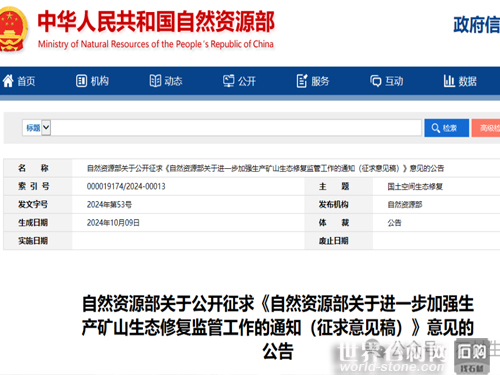Select the 名称 row announcement title text

coord(265,168)
